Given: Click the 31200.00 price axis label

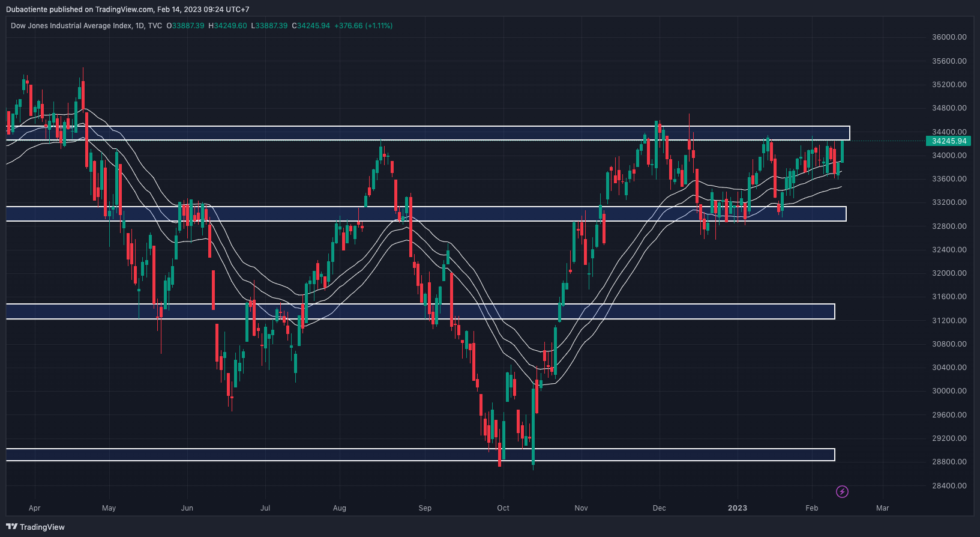Looking at the screenshot, I should [949, 321].
